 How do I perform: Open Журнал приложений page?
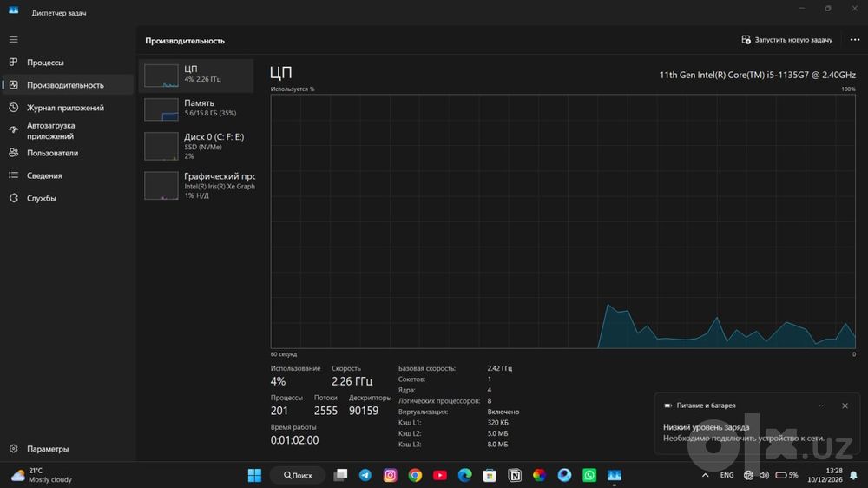point(68,108)
